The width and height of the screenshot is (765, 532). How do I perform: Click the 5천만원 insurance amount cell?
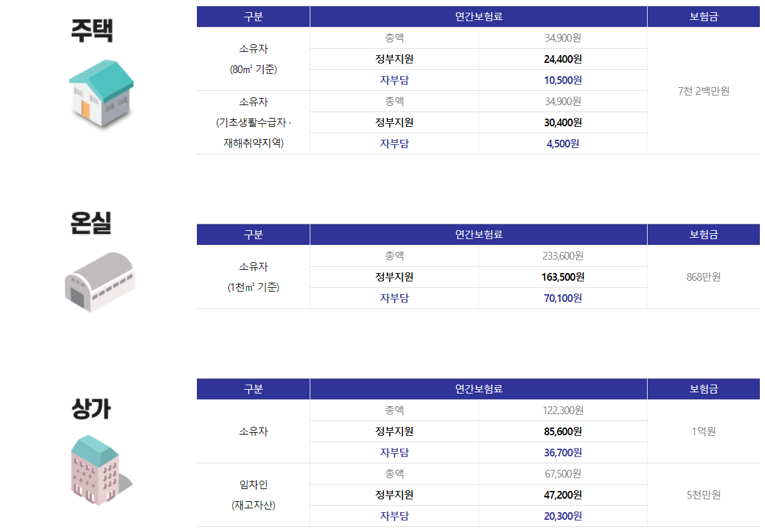tap(703, 495)
